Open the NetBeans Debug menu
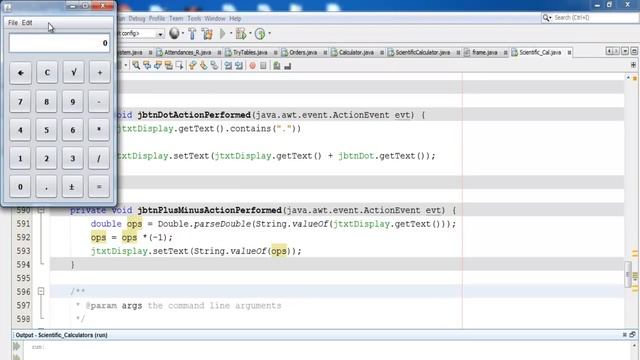Image resolution: width=640 pixels, height=360 pixels. [x=137, y=18]
